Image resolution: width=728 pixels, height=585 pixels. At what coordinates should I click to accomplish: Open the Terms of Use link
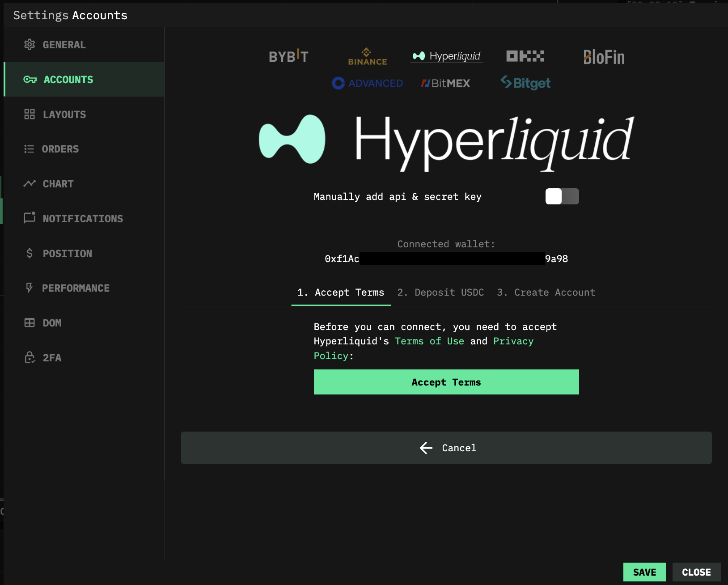[x=429, y=341]
